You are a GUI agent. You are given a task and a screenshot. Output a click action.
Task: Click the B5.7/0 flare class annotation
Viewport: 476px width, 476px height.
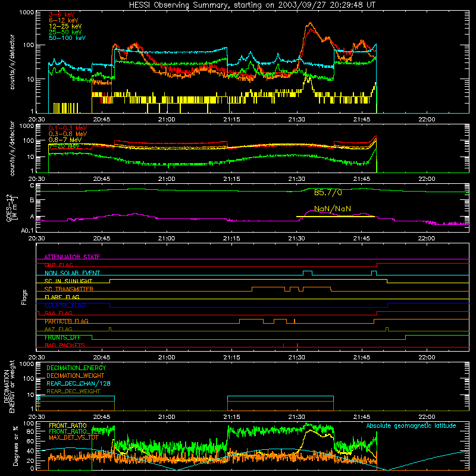(328, 192)
